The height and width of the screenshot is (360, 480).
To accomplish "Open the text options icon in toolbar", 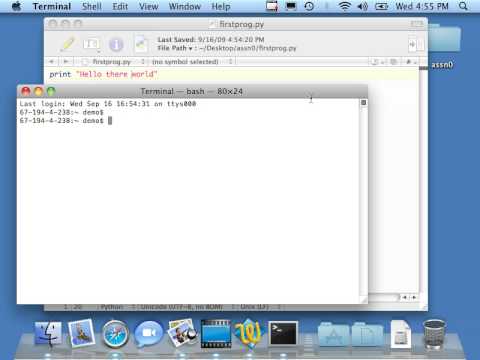I will click(x=91, y=44).
